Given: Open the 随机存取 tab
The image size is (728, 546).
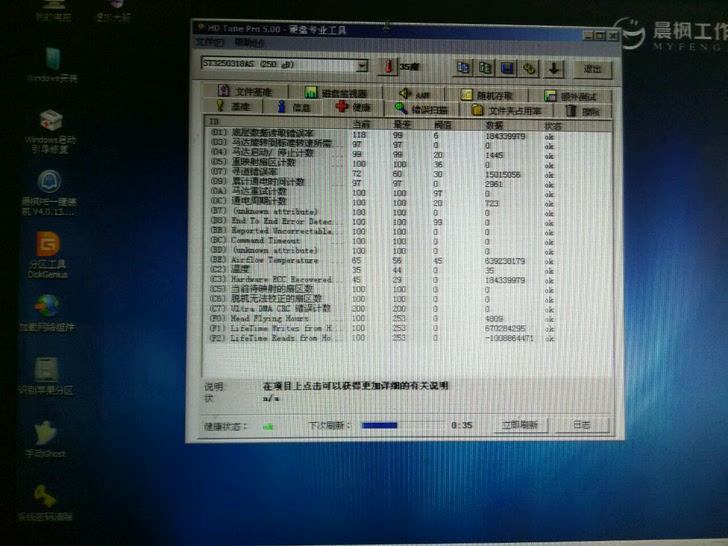Looking at the screenshot, I should tap(487, 95).
